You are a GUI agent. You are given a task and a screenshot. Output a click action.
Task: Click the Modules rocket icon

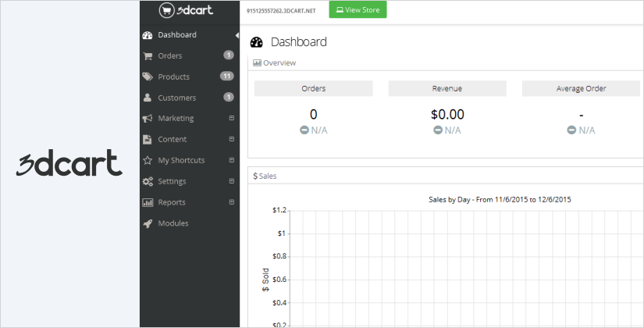pos(148,223)
